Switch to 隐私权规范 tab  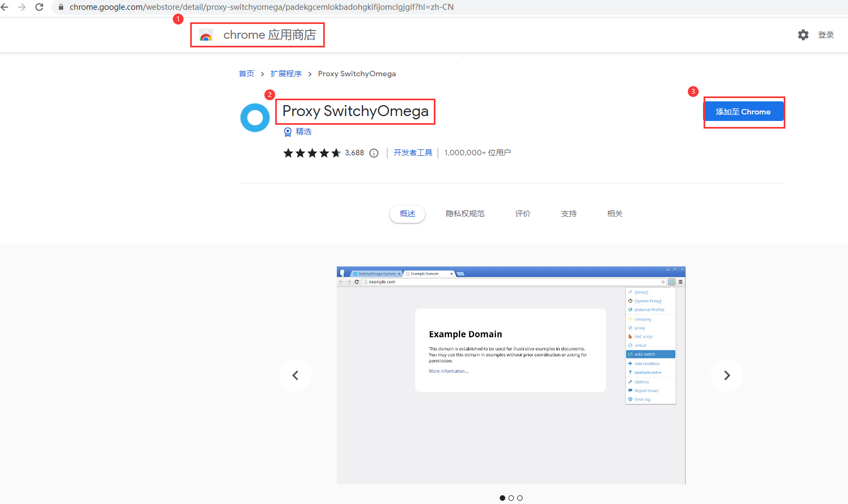pyautogui.click(x=465, y=214)
